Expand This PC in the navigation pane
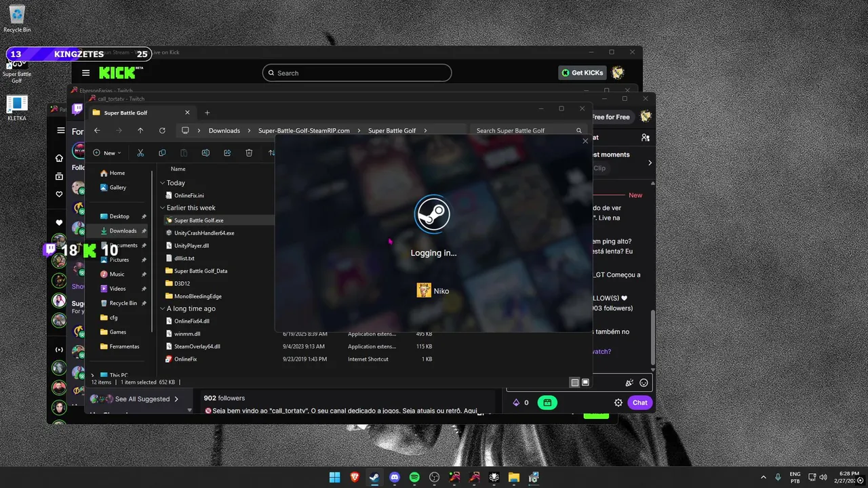The height and width of the screenshot is (488, 868). [x=93, y=375]
